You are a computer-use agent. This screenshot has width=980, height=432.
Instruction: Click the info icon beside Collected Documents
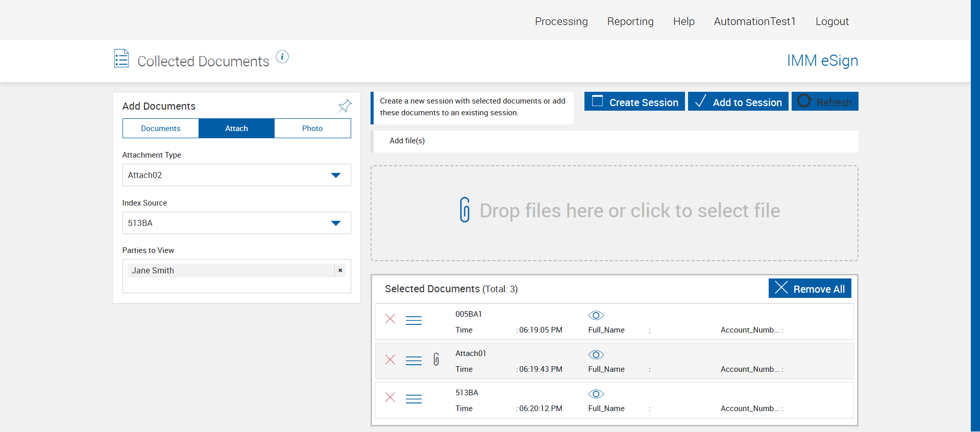click(282, 57)
